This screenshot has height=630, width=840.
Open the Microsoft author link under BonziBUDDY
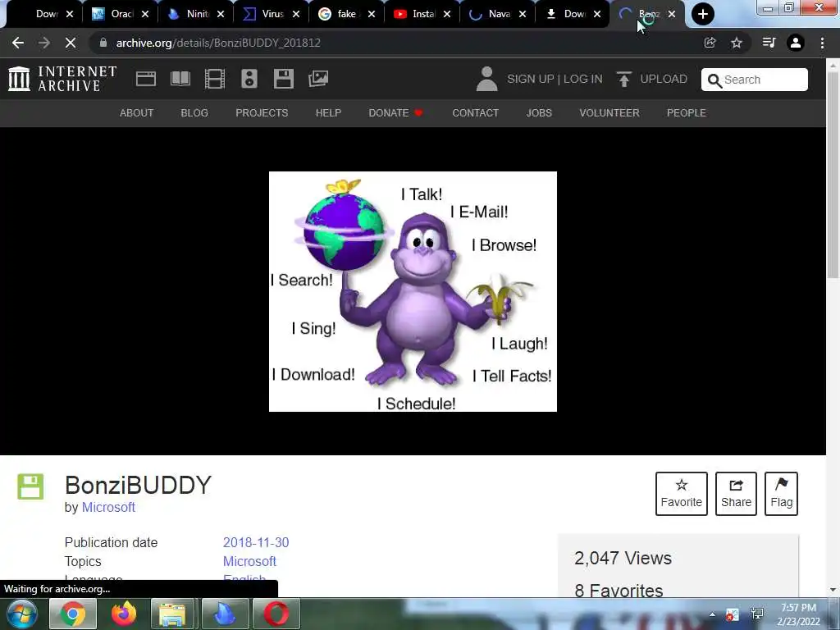click(x=108, y=507)
